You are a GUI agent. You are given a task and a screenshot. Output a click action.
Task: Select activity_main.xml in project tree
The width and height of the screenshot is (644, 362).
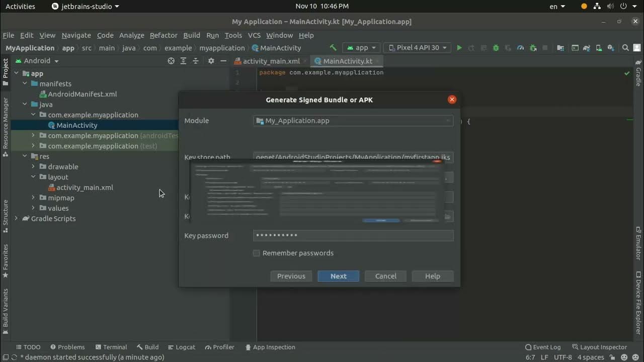(x=80, y=188)
